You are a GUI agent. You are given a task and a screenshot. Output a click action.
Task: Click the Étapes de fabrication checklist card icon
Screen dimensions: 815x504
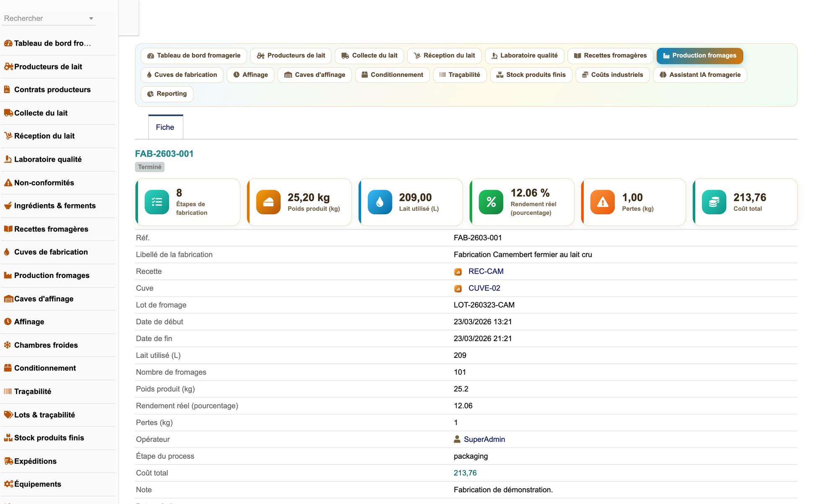157,202
